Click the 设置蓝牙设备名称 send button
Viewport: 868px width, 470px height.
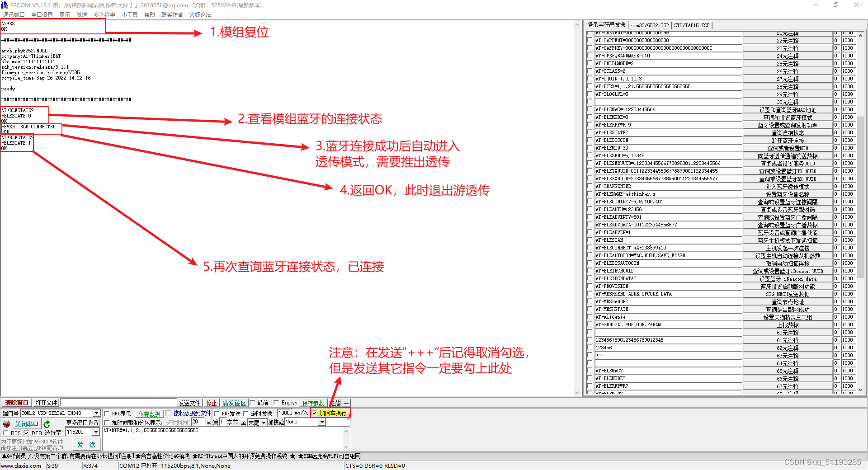[788, 194]
